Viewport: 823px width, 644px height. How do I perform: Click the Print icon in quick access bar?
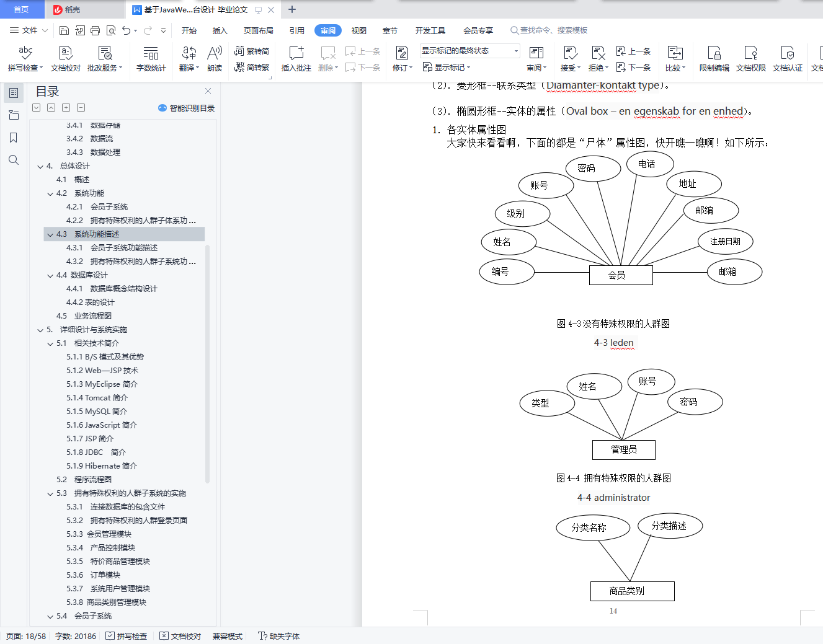(95, 30)
